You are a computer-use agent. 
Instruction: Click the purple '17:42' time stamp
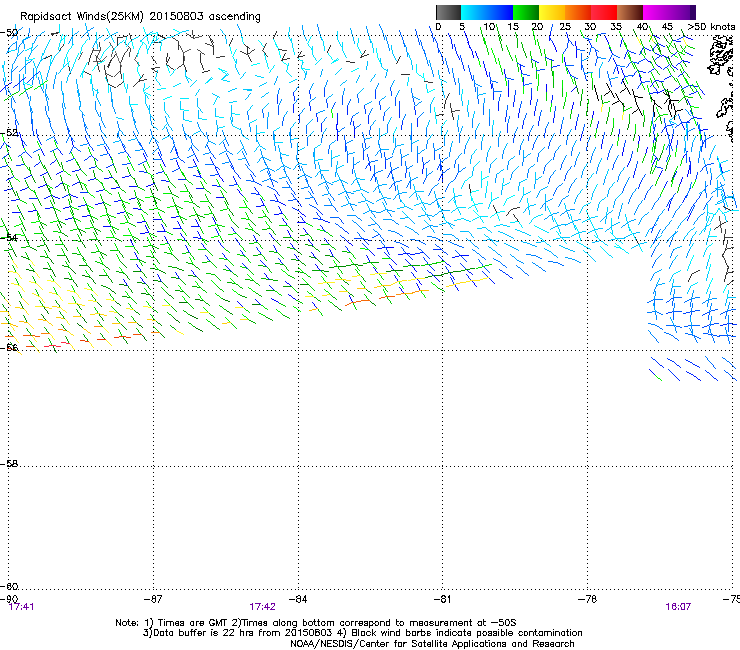[x=262, y=607]
